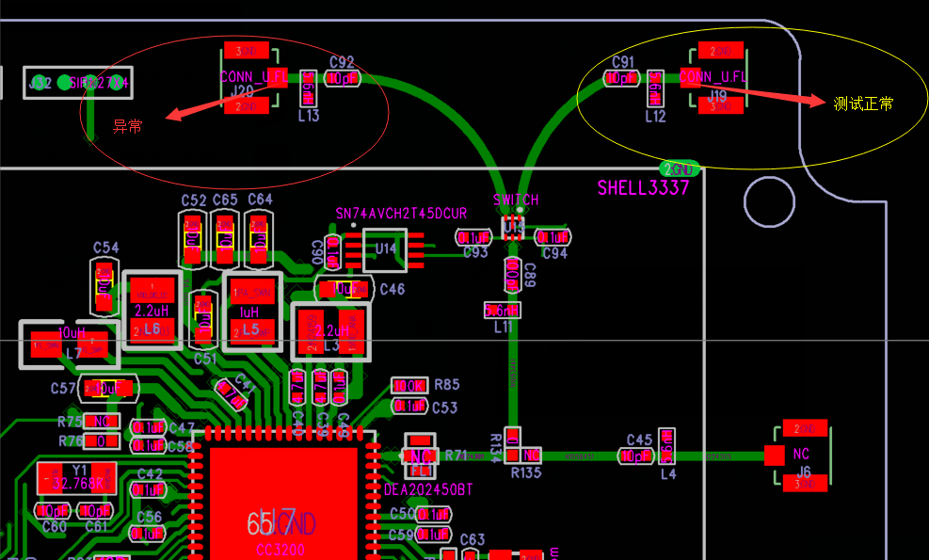Image resolution: width=929 pixels, height=560 pixels.
Task: Select the J32 header footprint
Action: click(77, 83)
